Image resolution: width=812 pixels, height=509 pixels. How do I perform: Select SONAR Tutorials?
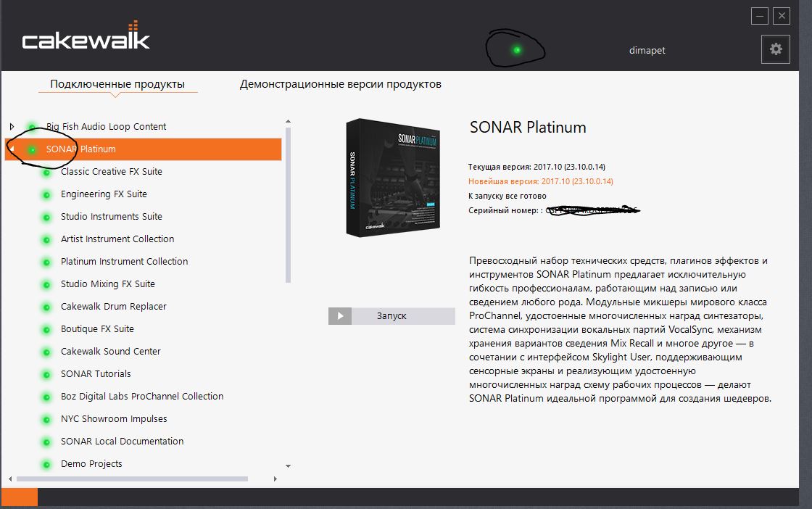96,374
